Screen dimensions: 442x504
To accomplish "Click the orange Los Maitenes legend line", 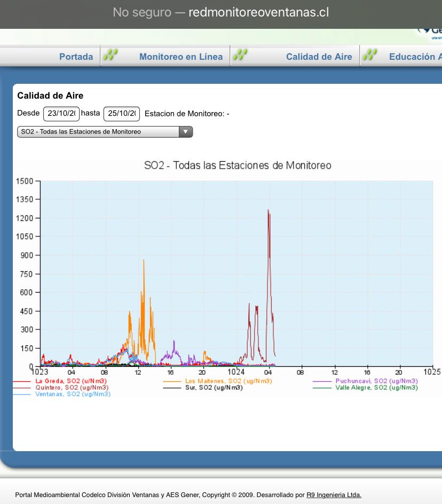I will coord(172,381).
